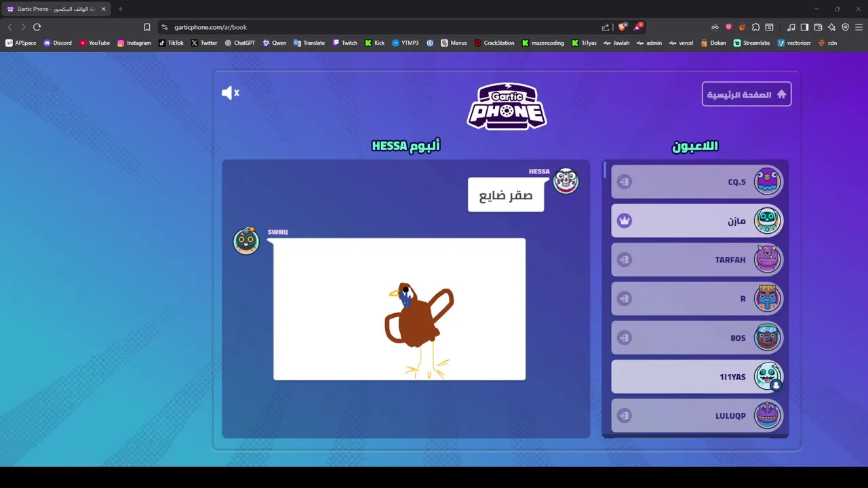Select the 1I1YAS player row
This screenshot has height=488, width=868.
pos(697,376)
